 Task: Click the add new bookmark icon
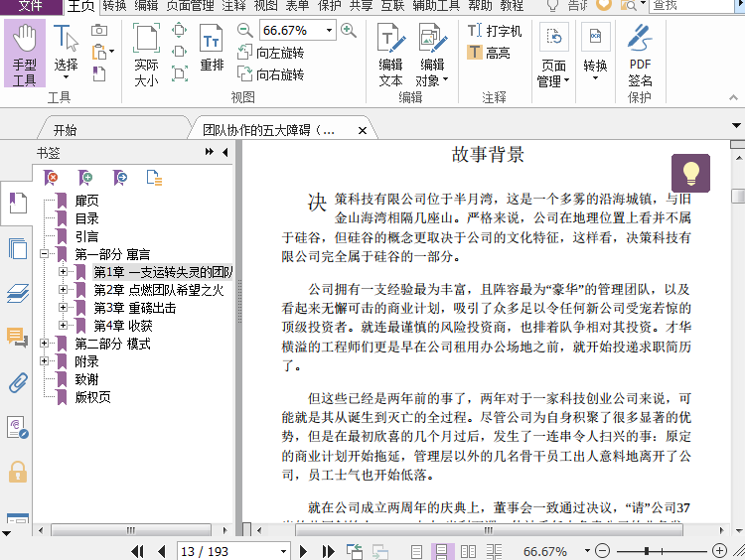(x=85, y=178)
